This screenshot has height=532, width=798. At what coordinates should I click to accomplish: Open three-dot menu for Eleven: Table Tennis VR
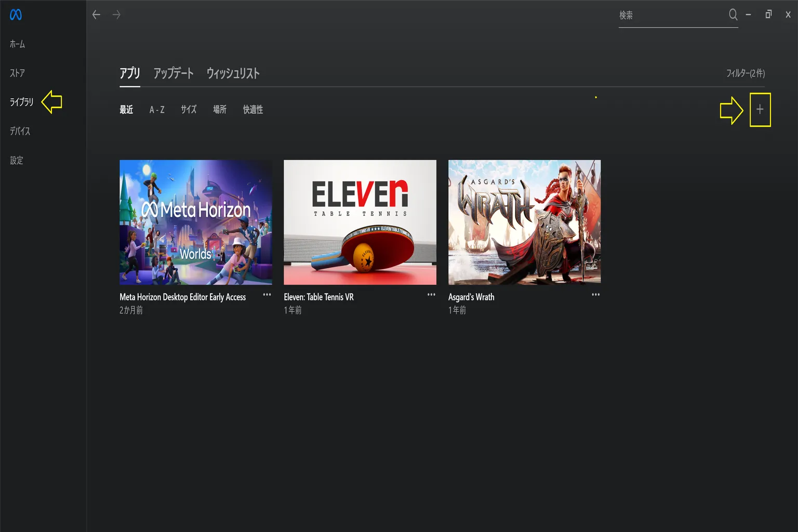point(431,295)
